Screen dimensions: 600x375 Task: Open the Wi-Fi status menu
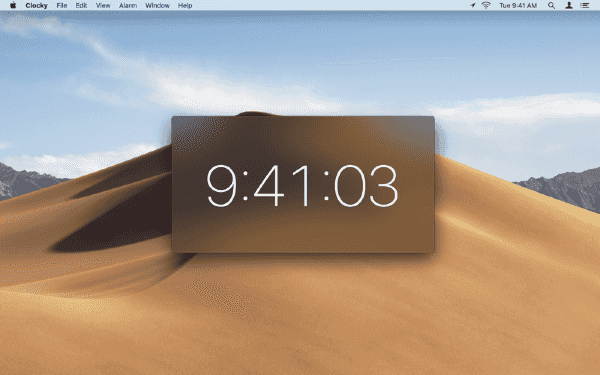486,5
